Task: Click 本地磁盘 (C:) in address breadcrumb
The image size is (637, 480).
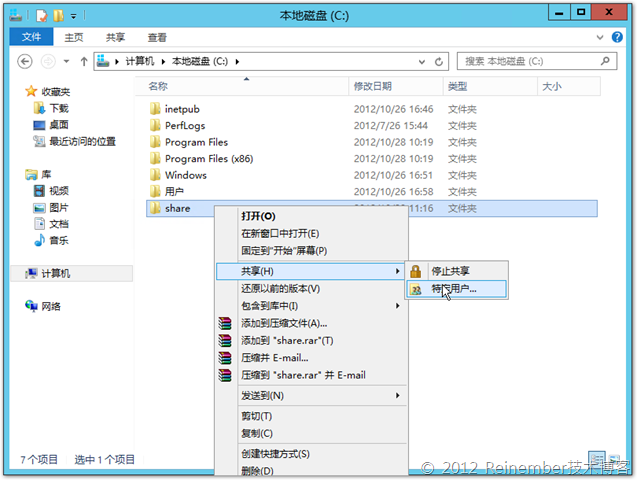Action: [199, 61]
